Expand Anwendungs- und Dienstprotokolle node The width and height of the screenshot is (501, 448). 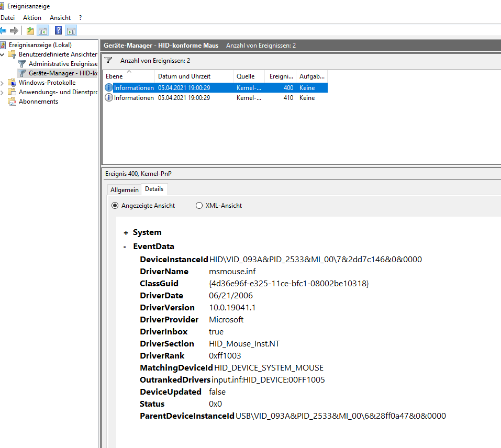pos(2,92)
